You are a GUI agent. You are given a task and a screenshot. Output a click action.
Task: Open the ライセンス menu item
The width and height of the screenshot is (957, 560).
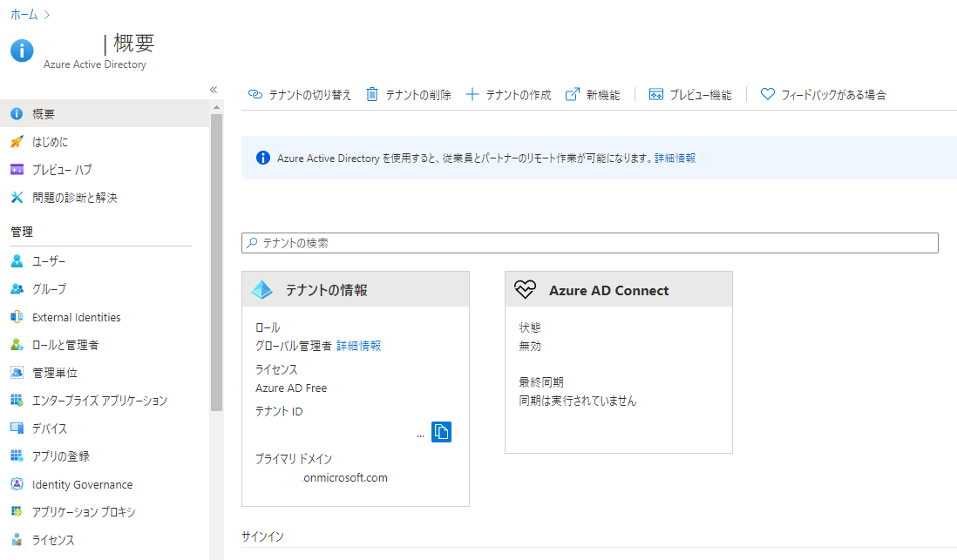point(105,540)
